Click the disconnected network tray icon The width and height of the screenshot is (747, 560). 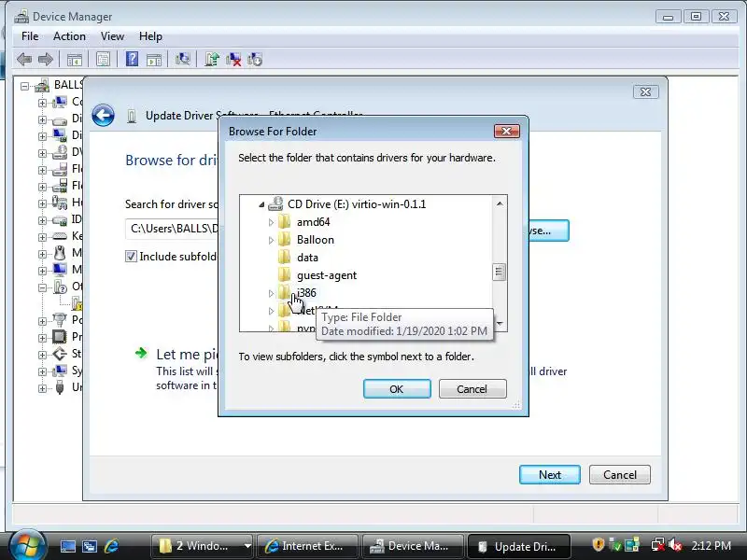[658, 545]
